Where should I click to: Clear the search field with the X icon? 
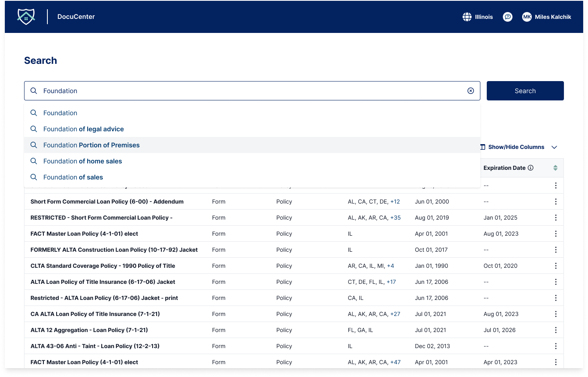pos(471,91)
